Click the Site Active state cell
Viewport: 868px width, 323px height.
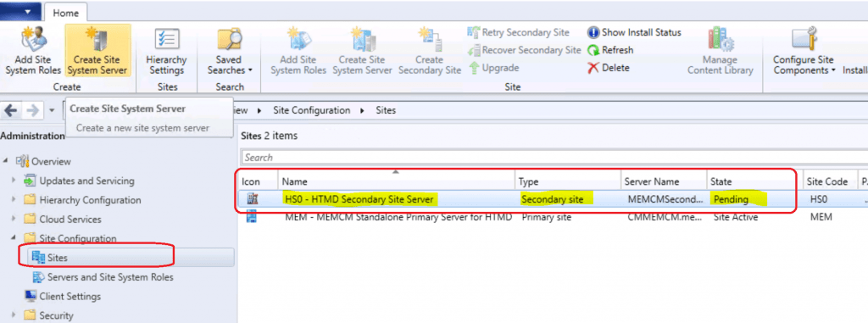736,217
